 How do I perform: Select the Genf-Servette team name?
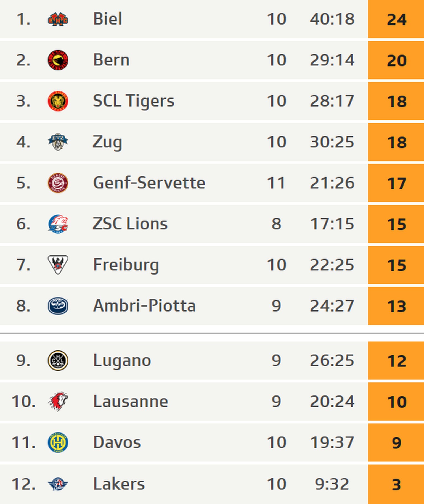[149, 183]
